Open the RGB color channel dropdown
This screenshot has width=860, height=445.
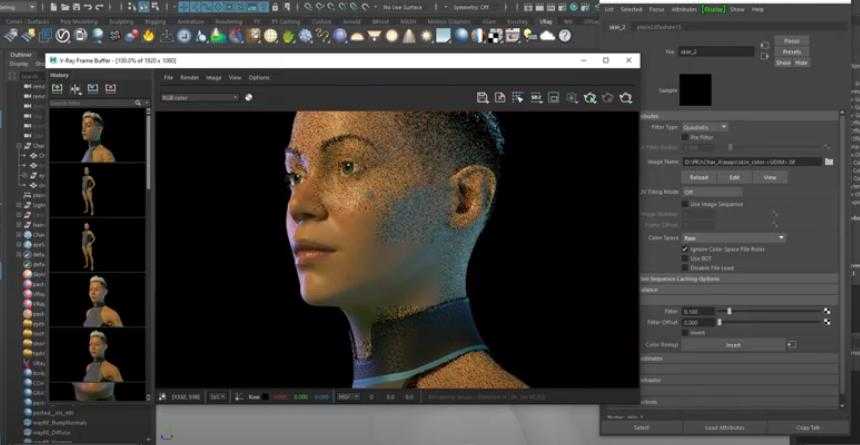(x=200, y=97)
